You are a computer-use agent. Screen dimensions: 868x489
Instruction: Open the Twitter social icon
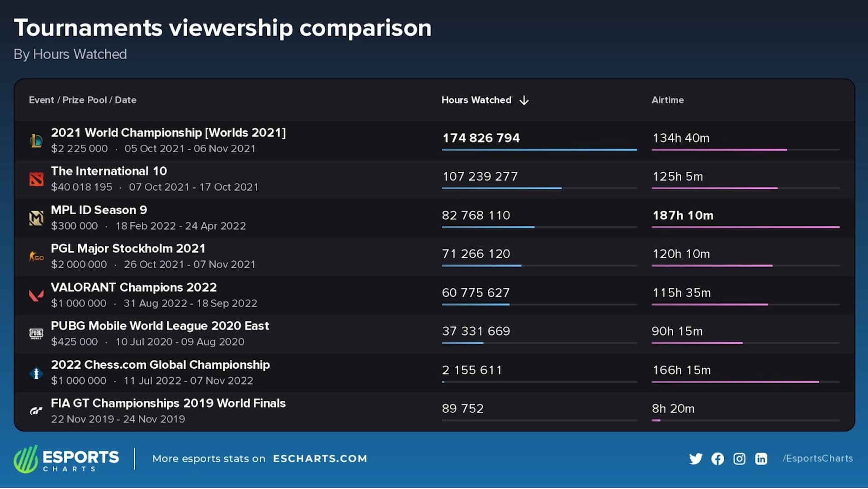point(696,459)
